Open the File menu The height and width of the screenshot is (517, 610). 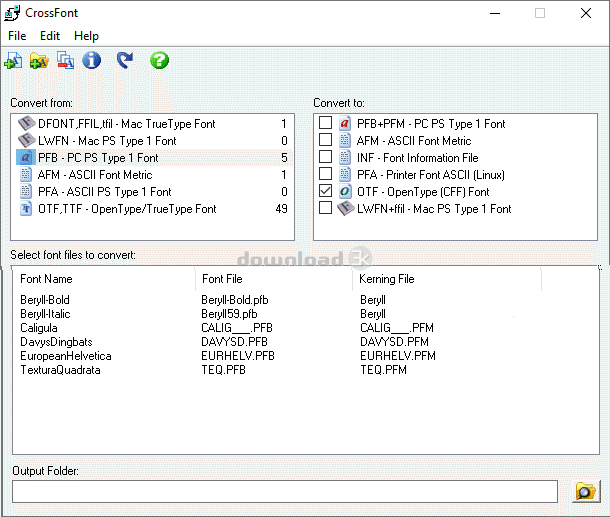17,36
